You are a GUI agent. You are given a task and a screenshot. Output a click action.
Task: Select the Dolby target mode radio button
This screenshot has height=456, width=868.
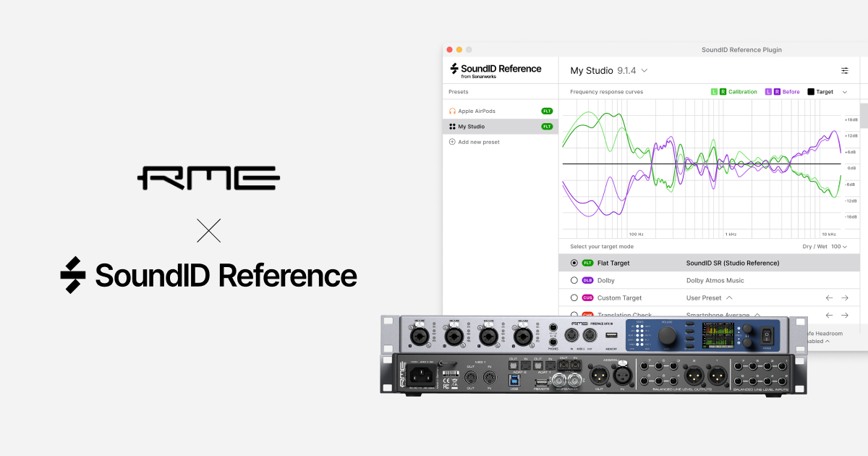[574, 280]
